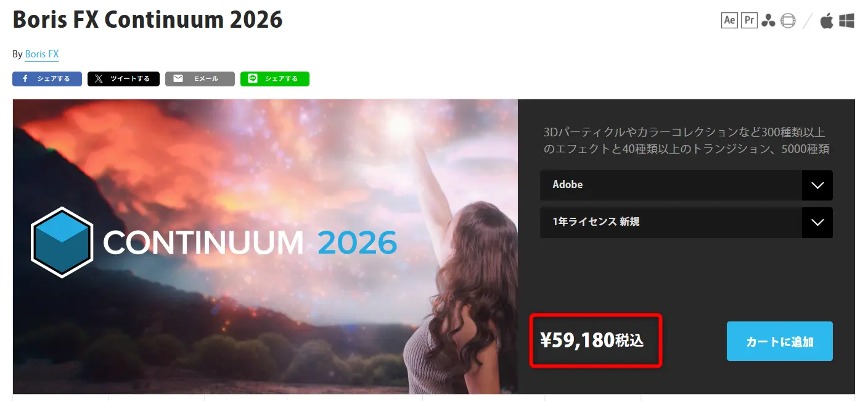Click the DaVinci Resolve three-drop icon
The image size is (868, 401).
pyautogui.click(x=768, y=21)
